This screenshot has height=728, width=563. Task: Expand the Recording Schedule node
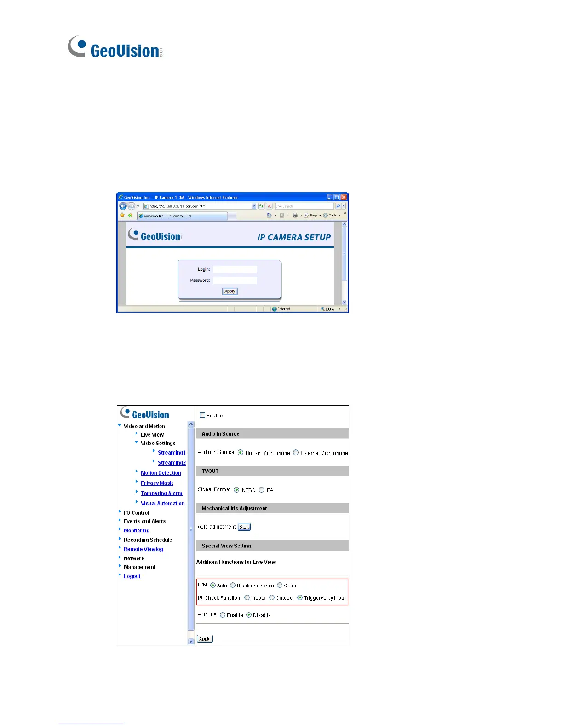pos(120,539)
